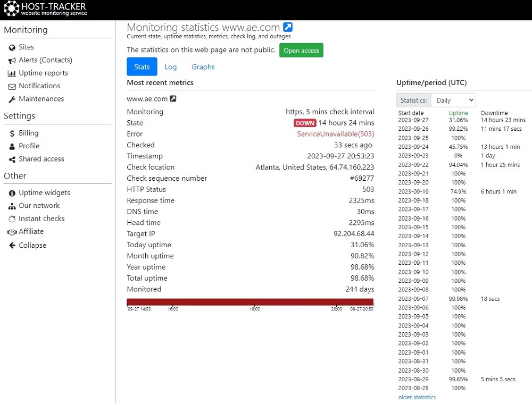This screenshot has width=532, height=403.
Task: Open Alerts (Contacts) in the sidebar
Action: coord(45,60)
